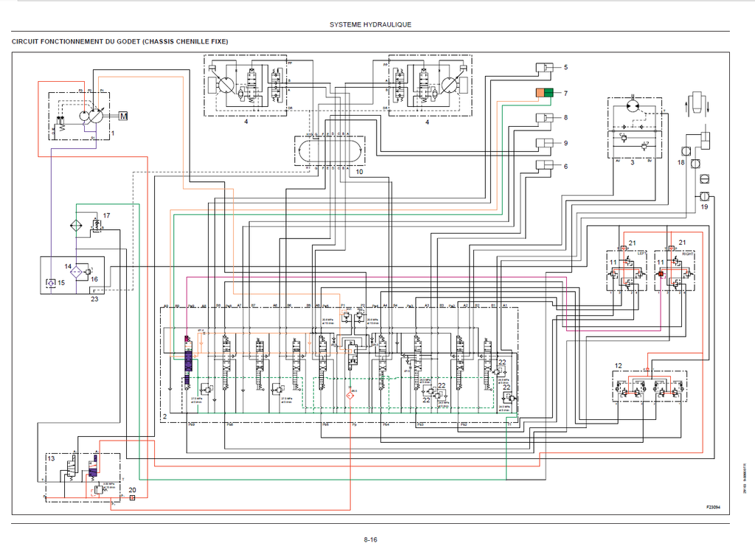Click the small valve symbol labeled 16
Screen dimensions: 755x560
click(88, 272)
